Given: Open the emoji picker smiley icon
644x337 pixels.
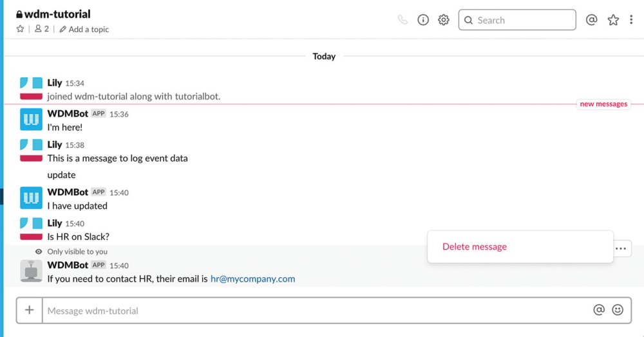Looking at the screenshot, I should [618, 310].
